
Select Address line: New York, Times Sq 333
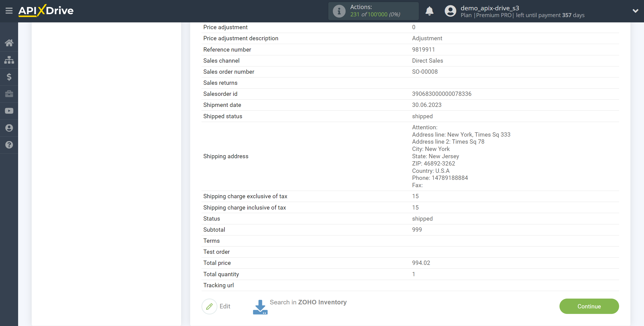click(x=461, y=135)
